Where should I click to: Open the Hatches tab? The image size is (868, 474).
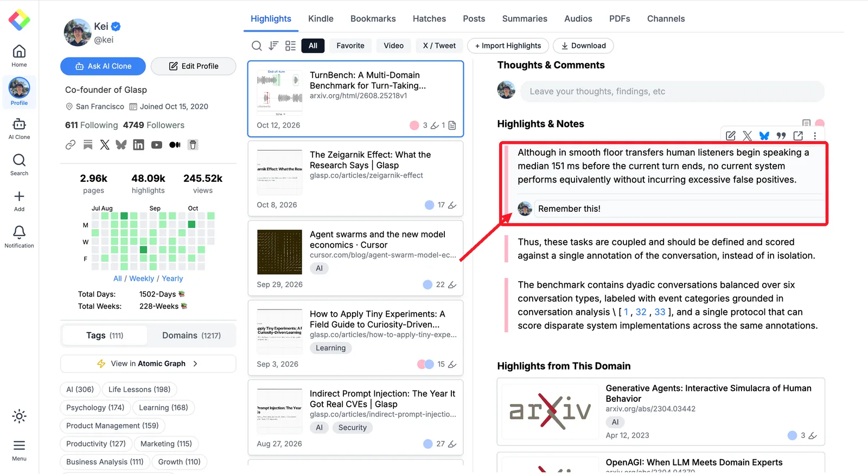pyautogui.click(x=429, y=19)
